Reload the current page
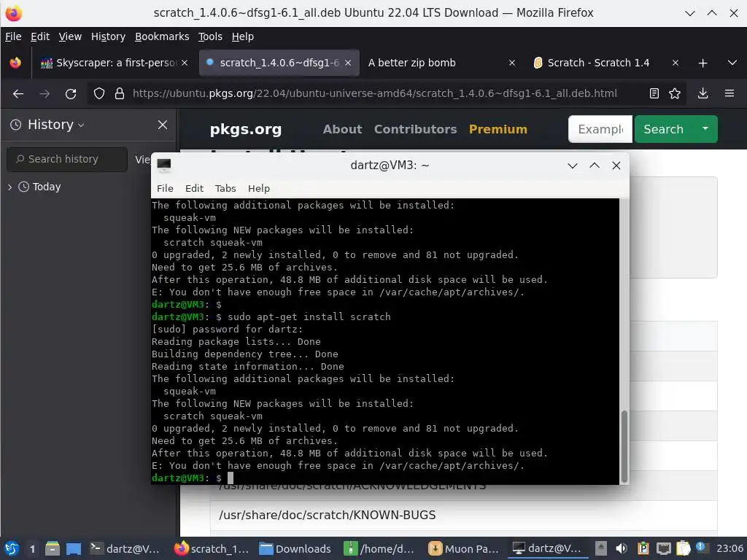This screenshot has width=747, height=560. coord(71,94)
